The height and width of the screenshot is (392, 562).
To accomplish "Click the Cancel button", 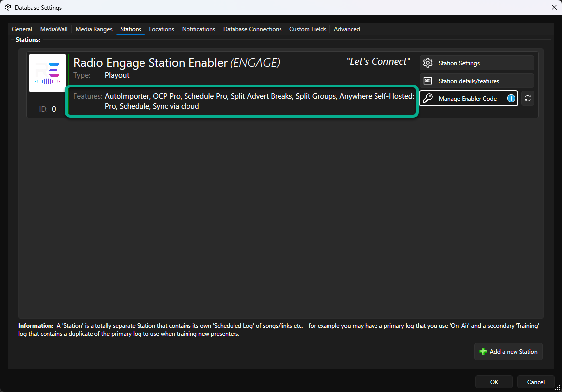I will (x=536, y=382).
